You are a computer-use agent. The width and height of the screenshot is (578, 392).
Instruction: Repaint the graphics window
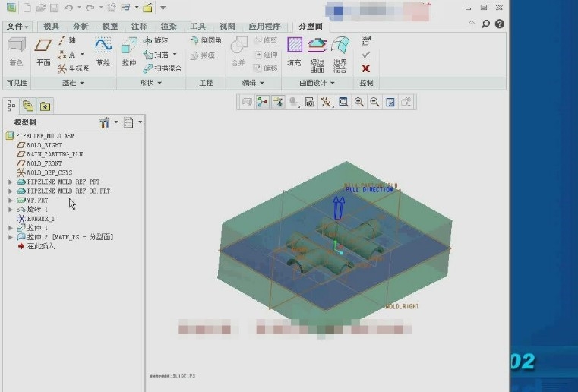click(x=390, y=102)
